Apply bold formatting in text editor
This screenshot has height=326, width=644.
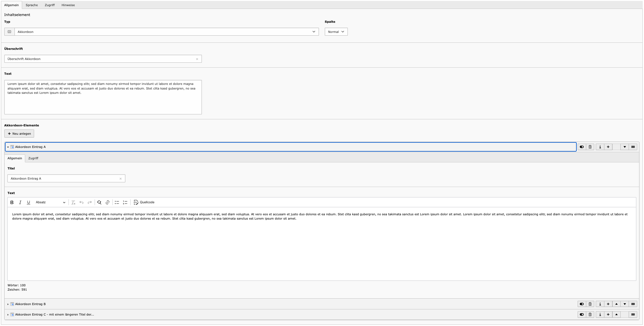click(12, 202)
